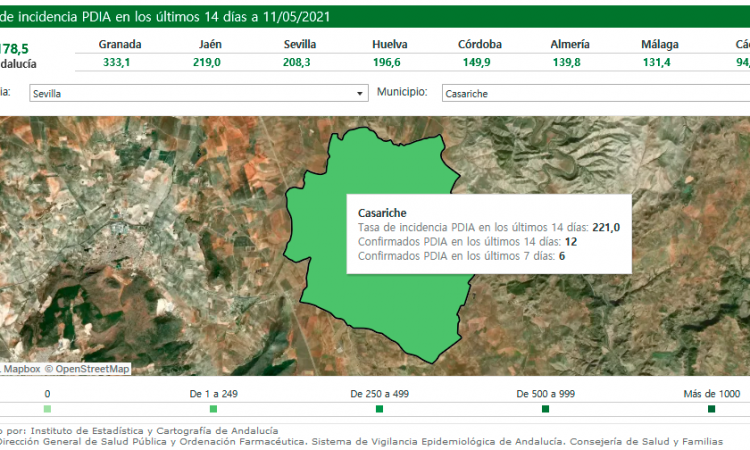The height and width of the screenshot is (450, 750).
Task: Open the Sevilla province dropdown arrow
Action: (x=360, y=93)
